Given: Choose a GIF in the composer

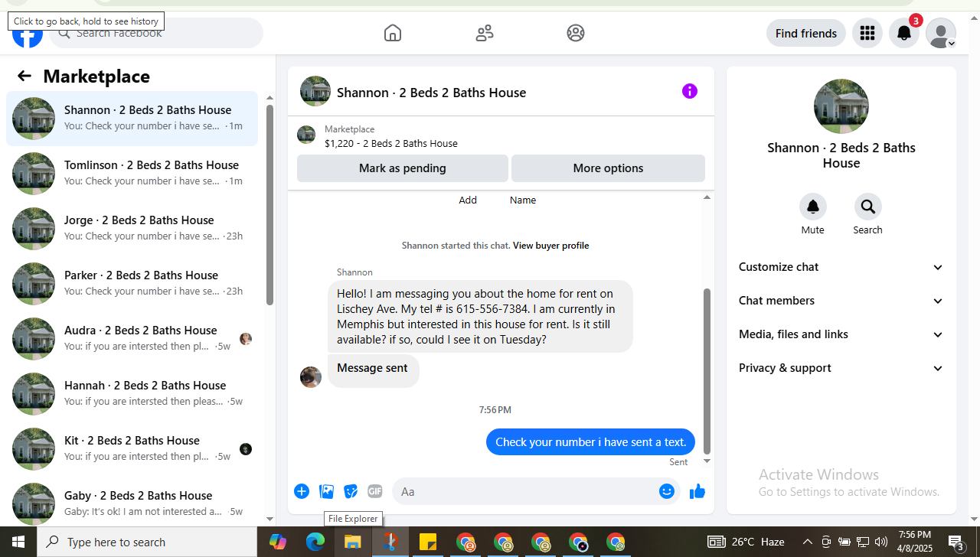Looking at the screenshot, I should pos(374,491).
